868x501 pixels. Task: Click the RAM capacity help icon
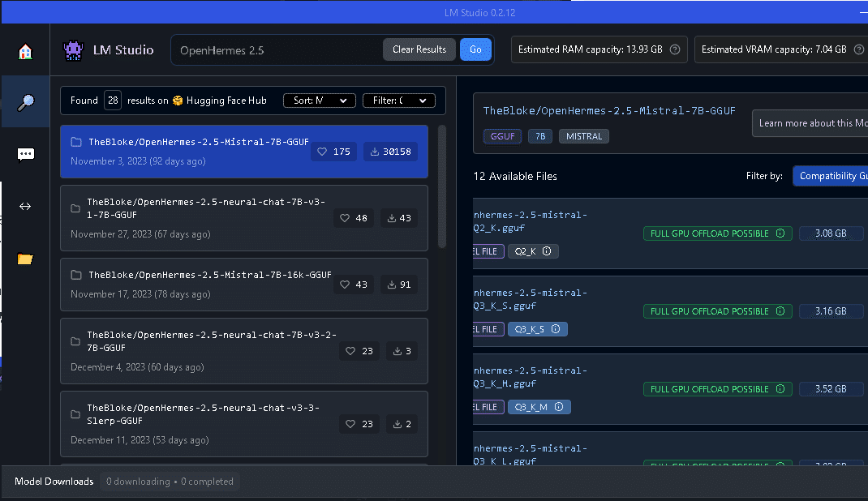(x=675, y=49)
